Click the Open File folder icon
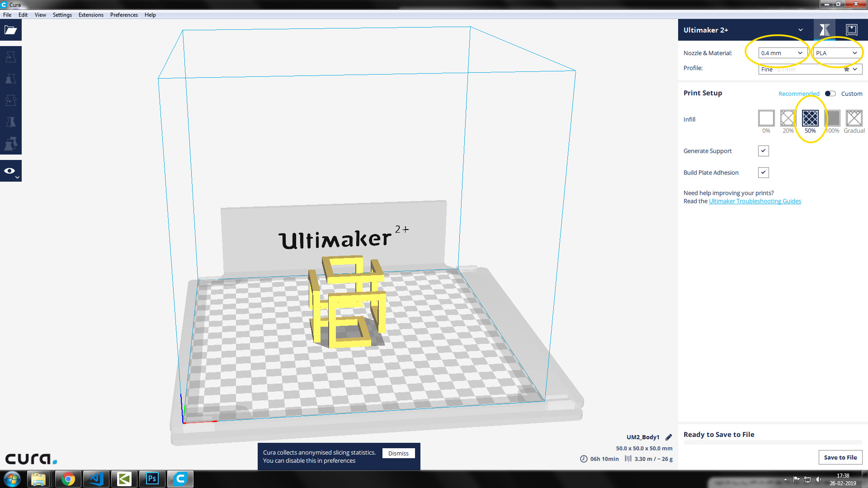Image resolution: width=868 pixels, height=488 pixels. pos(10,30)
